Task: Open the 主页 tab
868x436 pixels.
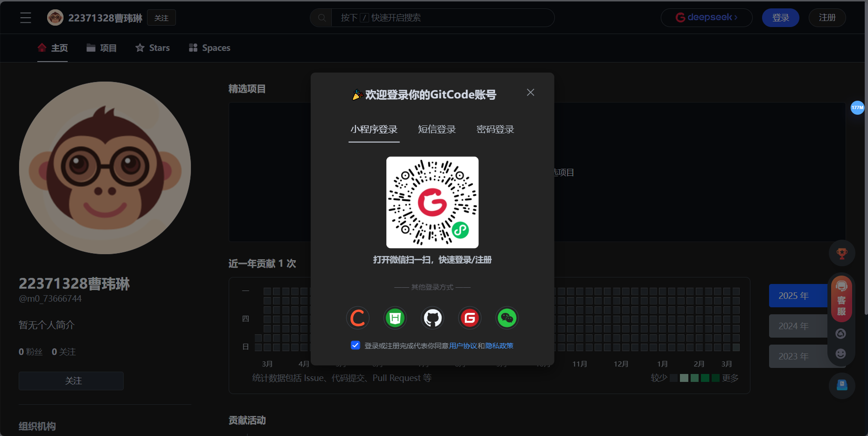Action: [53, 48]
